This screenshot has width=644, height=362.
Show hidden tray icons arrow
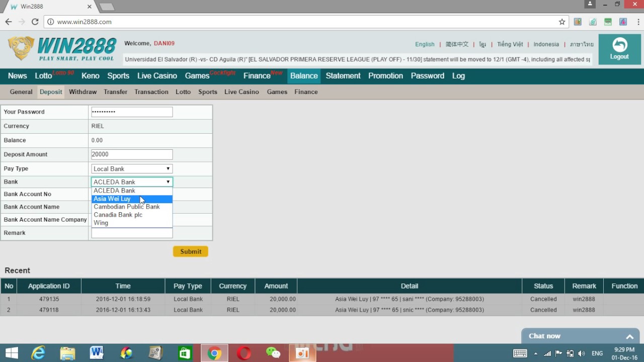tap(535, 353)
